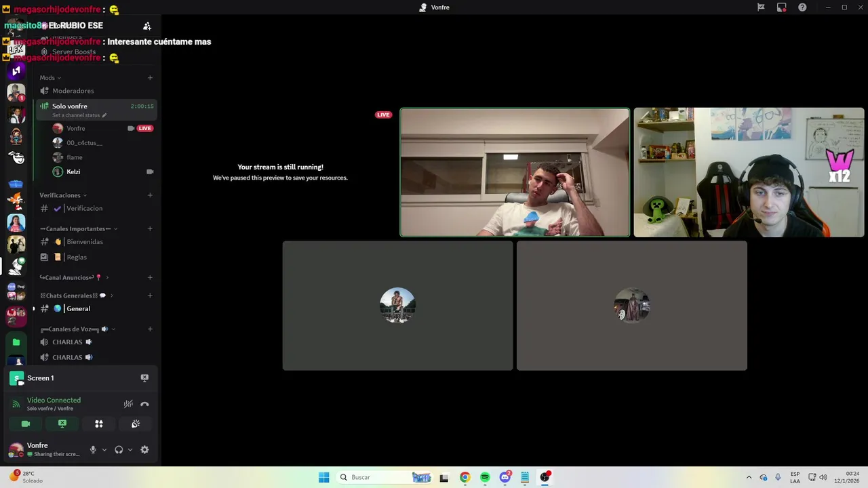
Task: Open the weather widget showing 28°C
Action: 27,477
